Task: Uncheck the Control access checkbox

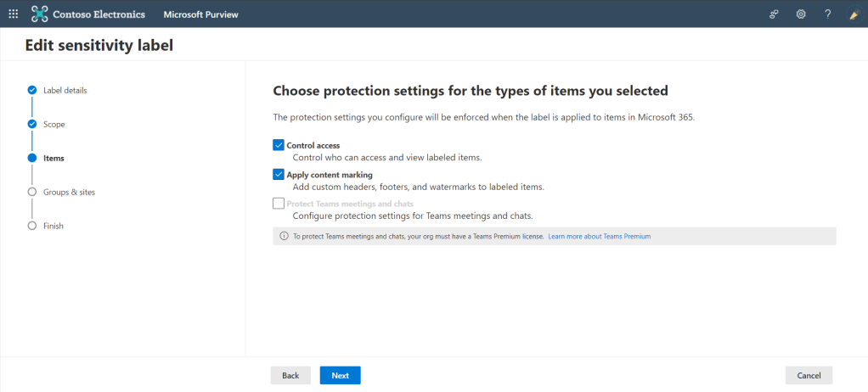Action: coord(279,145)
